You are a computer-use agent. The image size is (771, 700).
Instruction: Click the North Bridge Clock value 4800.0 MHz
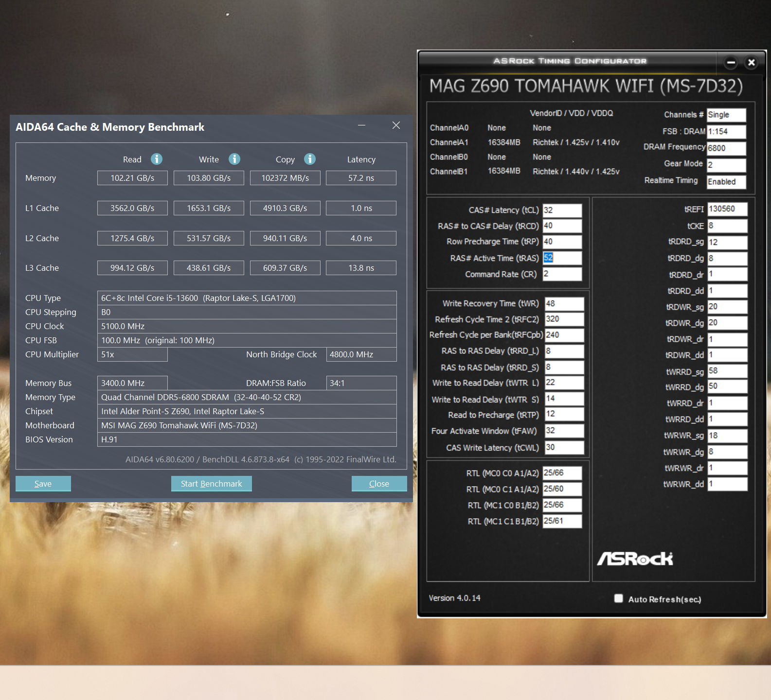[x=361, y=354]
